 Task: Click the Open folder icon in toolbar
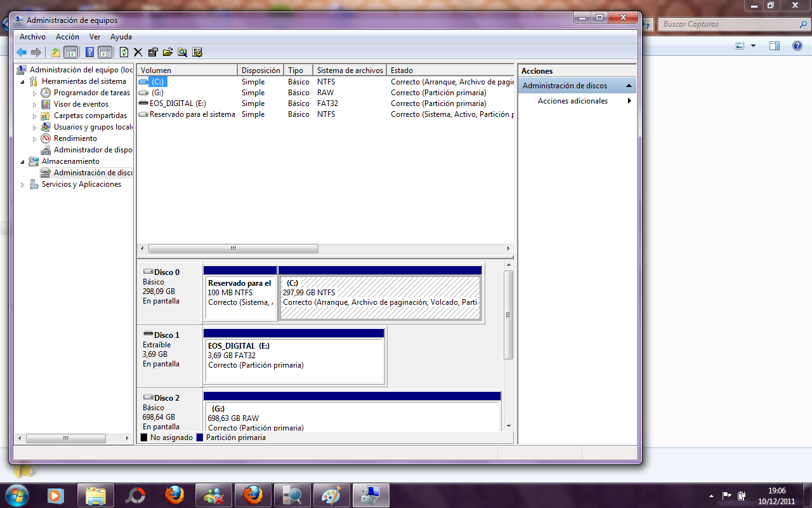[x=167, y=52]
